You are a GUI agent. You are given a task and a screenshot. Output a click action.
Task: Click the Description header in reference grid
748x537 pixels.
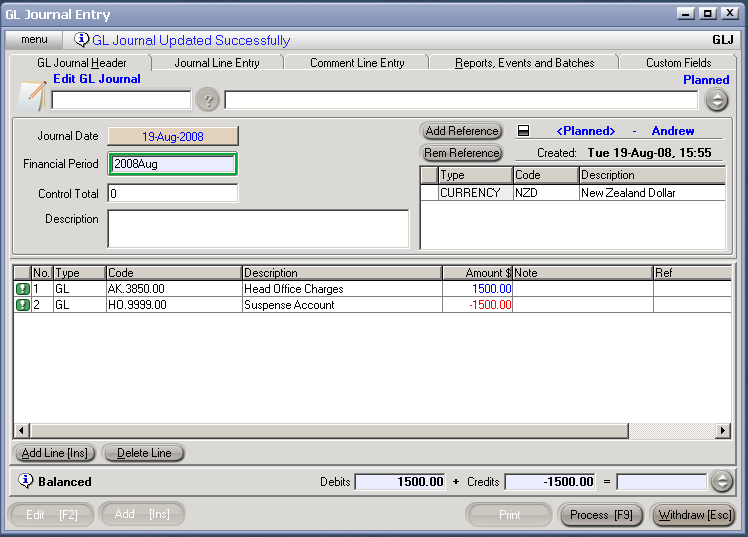[x=652, y=175]
